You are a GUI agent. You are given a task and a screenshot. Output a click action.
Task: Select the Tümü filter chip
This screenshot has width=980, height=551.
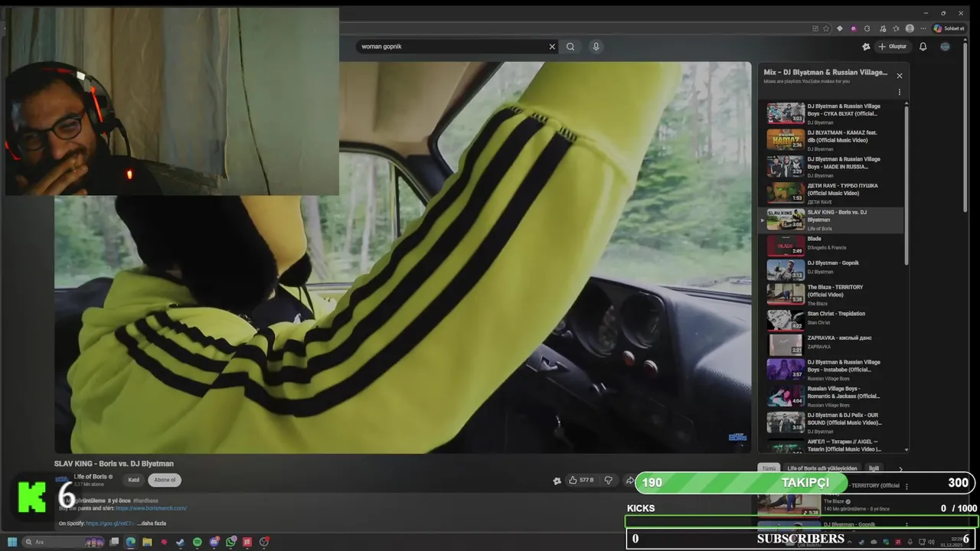[769, 468]
